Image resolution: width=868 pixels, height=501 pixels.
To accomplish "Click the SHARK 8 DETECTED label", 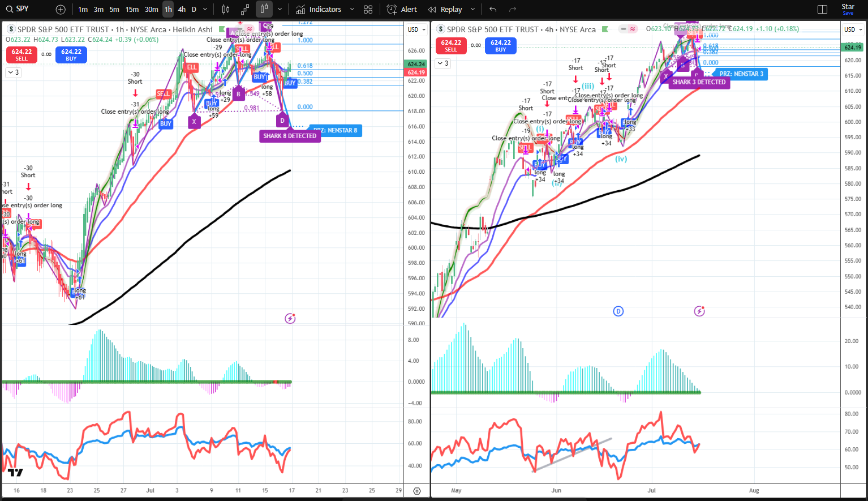I will click(x=290, y=136).
